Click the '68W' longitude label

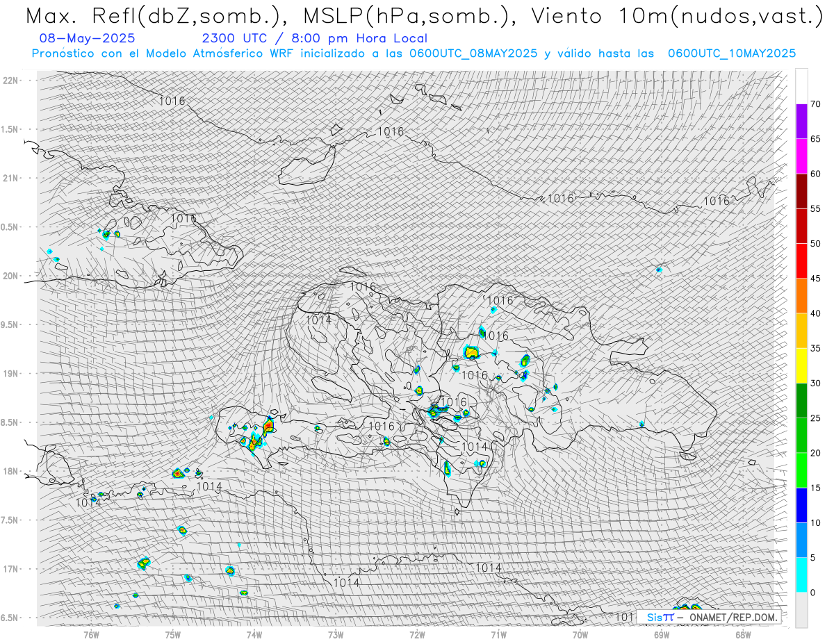pyautogui.click(x=743, y=634)
